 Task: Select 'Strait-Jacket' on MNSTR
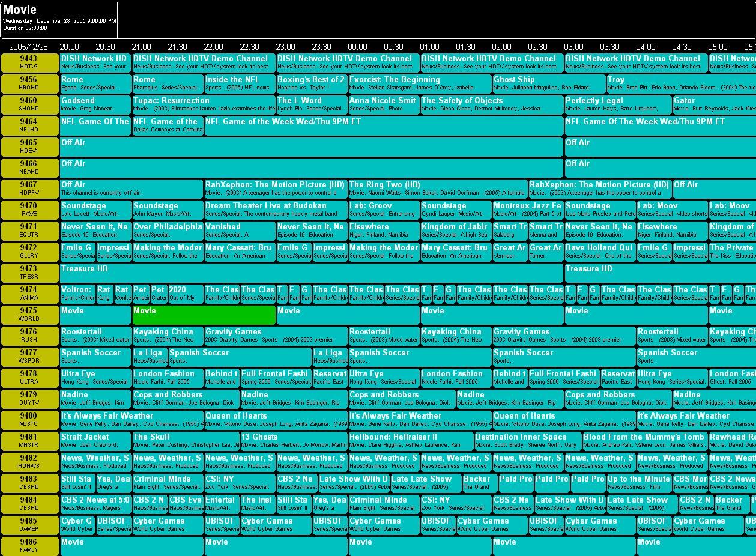pyautogui.click(x=96, y=441)
